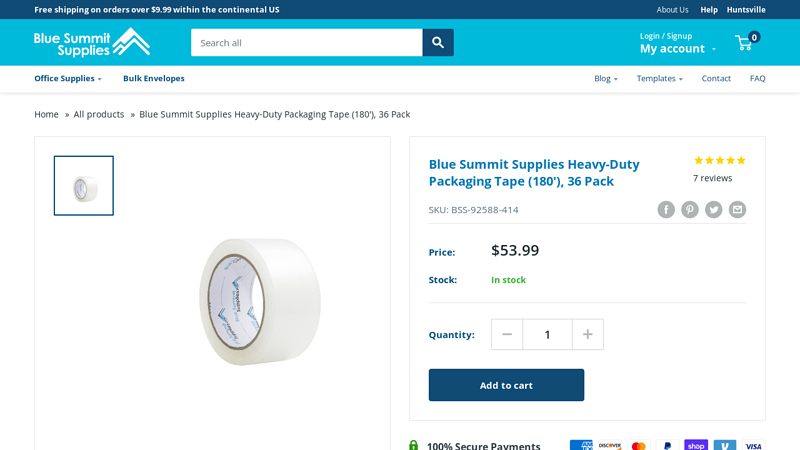Open the FAQ page
The width and height of the screenshot is (800, 450).
coord(757,78)
